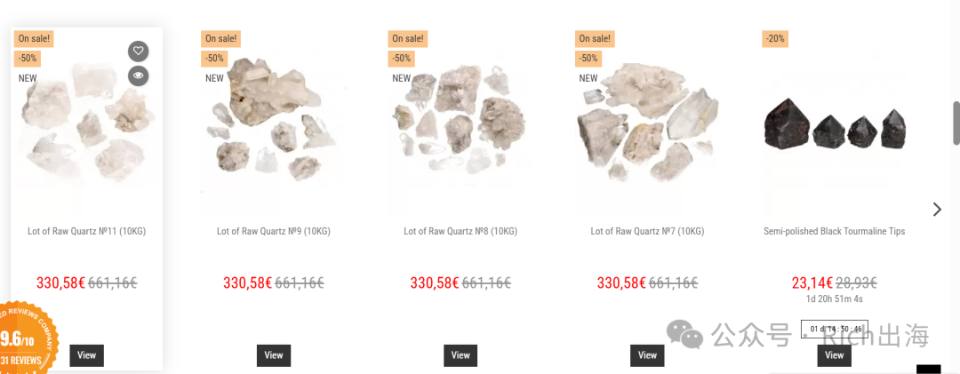Viewport: 960px width, 374px height.
Task: Click the Raw Quartz №9 product image
Action: (274, 119)
